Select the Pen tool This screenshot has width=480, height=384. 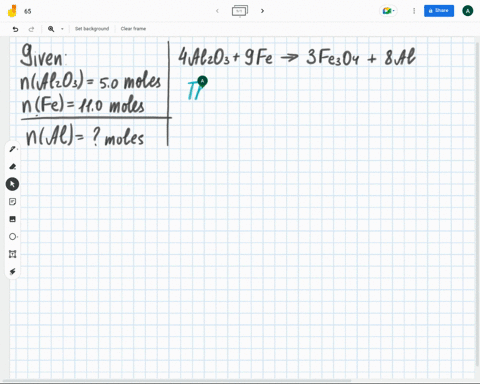click(12, 149)
